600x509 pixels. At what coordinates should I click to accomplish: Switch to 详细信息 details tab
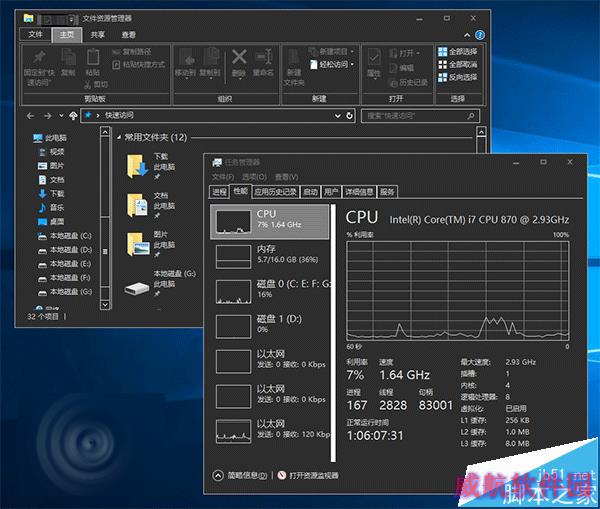coord(359,192)
